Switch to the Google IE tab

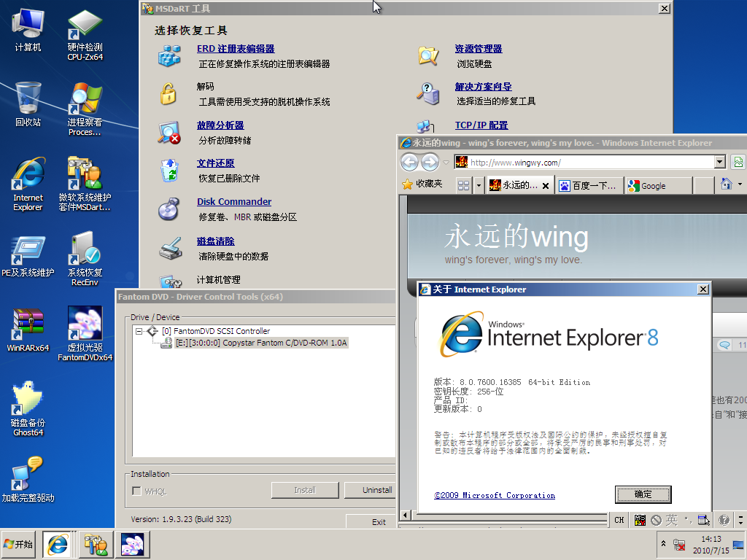point(659,186)
